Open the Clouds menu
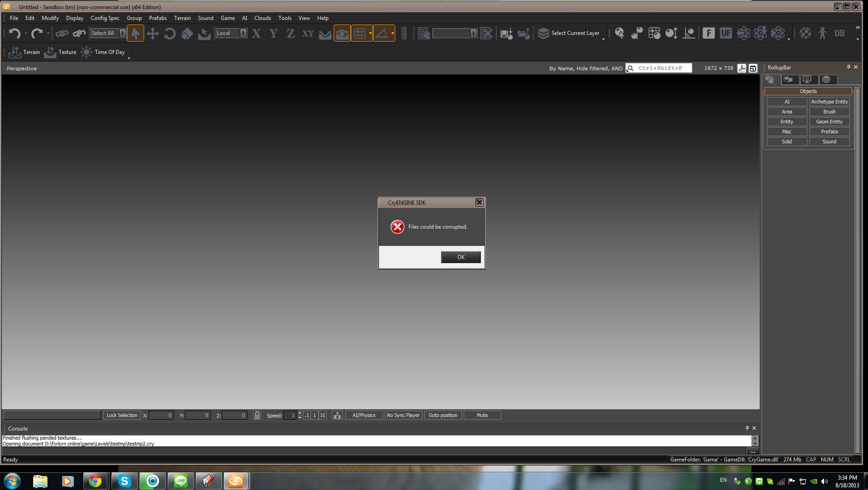The width and height of the screenshot is (868, 490). point(262,18)
